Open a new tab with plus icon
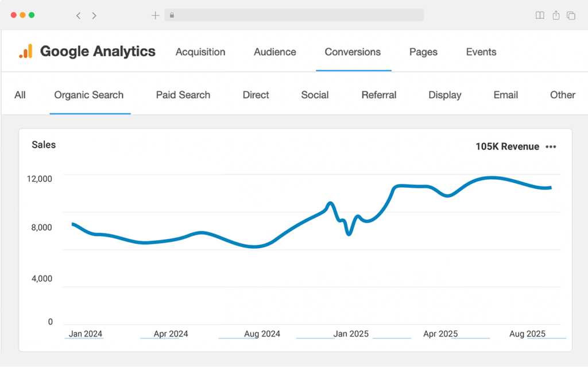The height and width of the screenshot is (367, 588). pos(155,16)
